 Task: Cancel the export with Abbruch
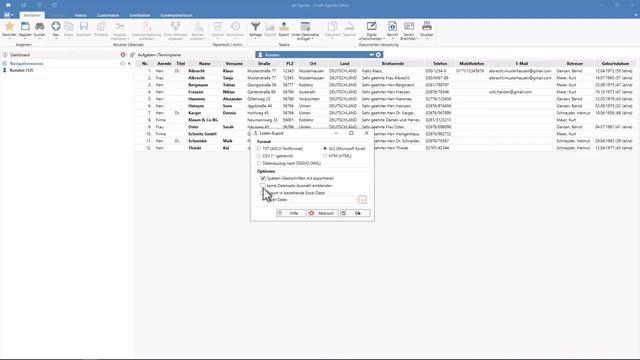click(323, 213)
